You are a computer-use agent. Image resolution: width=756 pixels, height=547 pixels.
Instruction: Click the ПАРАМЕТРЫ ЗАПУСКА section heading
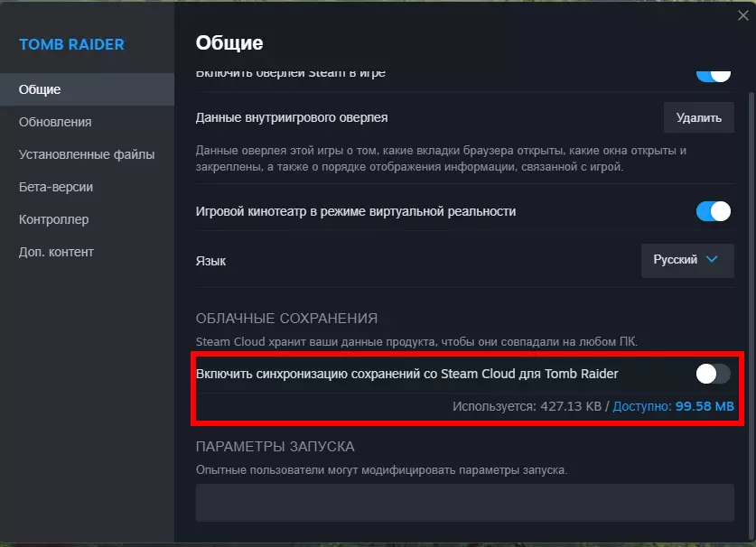coord(275,447)
